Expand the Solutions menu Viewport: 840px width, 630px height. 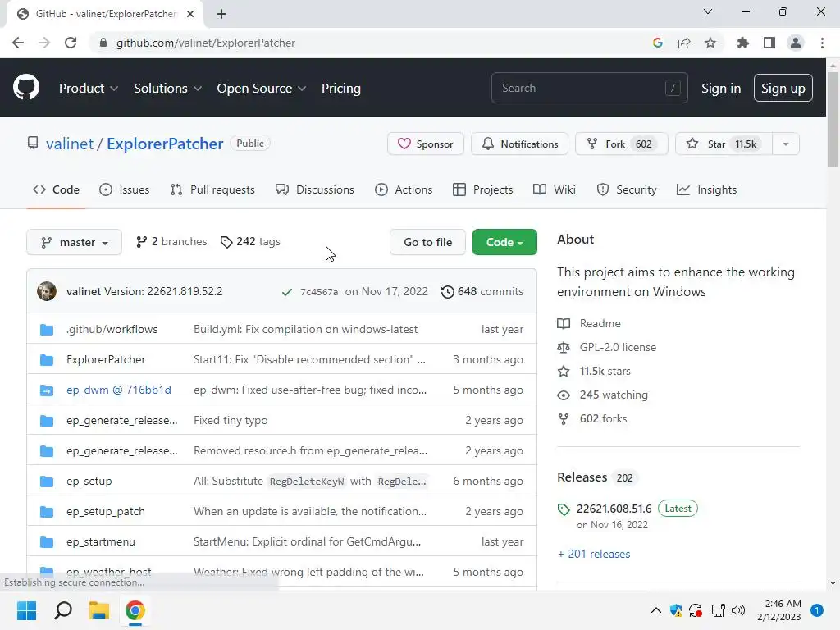pyautogui.click(x=167, y=89)
